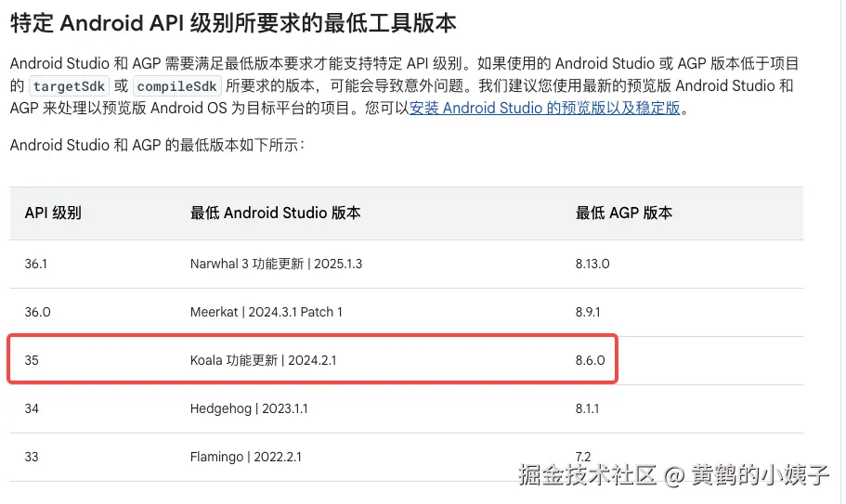846x504 pixels.
Task: Click the compileSdk code label
Action: pyautogui.click(x=177, y=86)
